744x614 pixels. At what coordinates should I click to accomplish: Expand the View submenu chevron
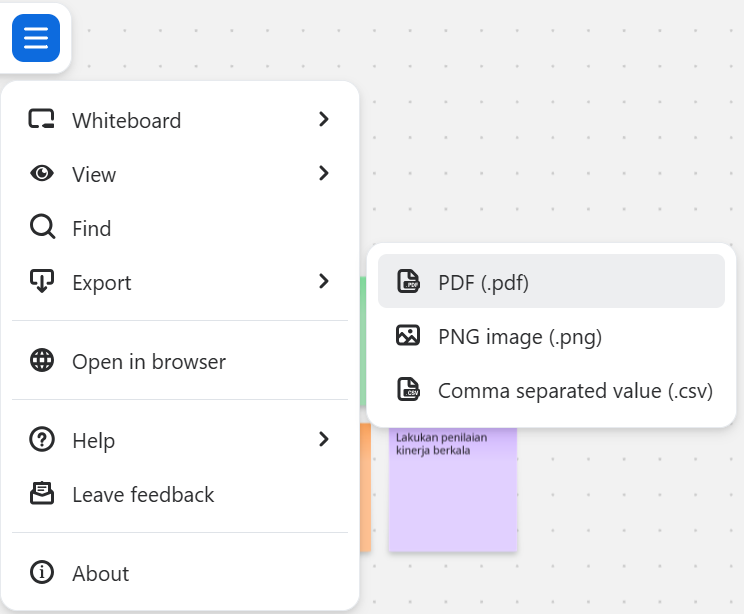tap(323, 174)
